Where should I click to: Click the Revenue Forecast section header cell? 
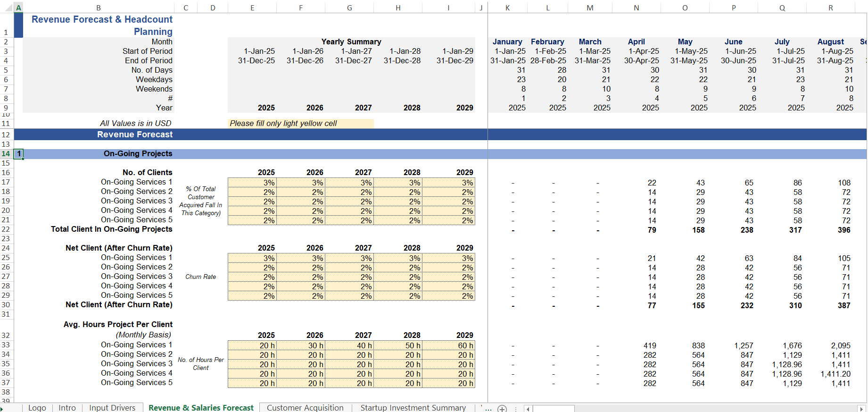(x=135, y=135)
